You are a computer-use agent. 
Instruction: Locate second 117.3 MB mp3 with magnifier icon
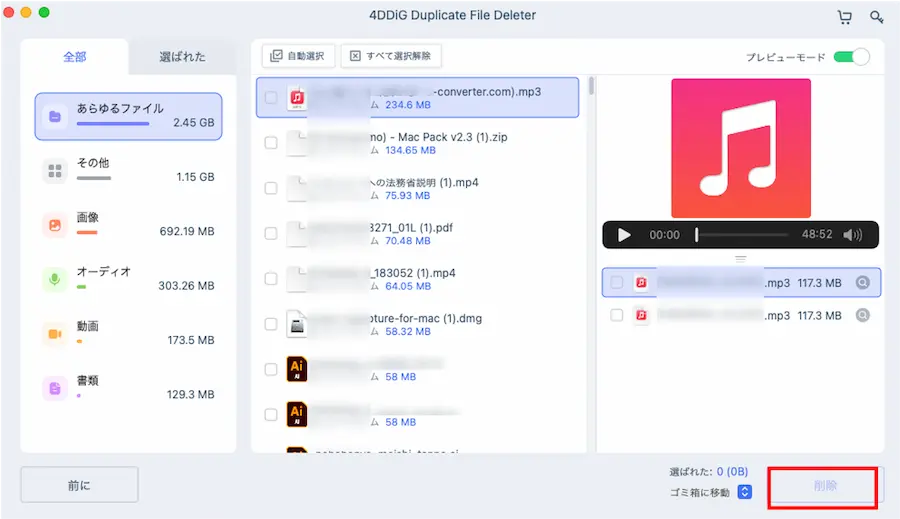coord(863,315)
